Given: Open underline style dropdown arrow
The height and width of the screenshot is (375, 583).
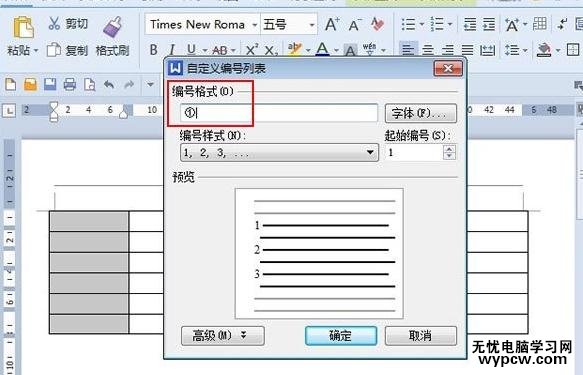Looking at the screenshot, I should coord(204,51).
